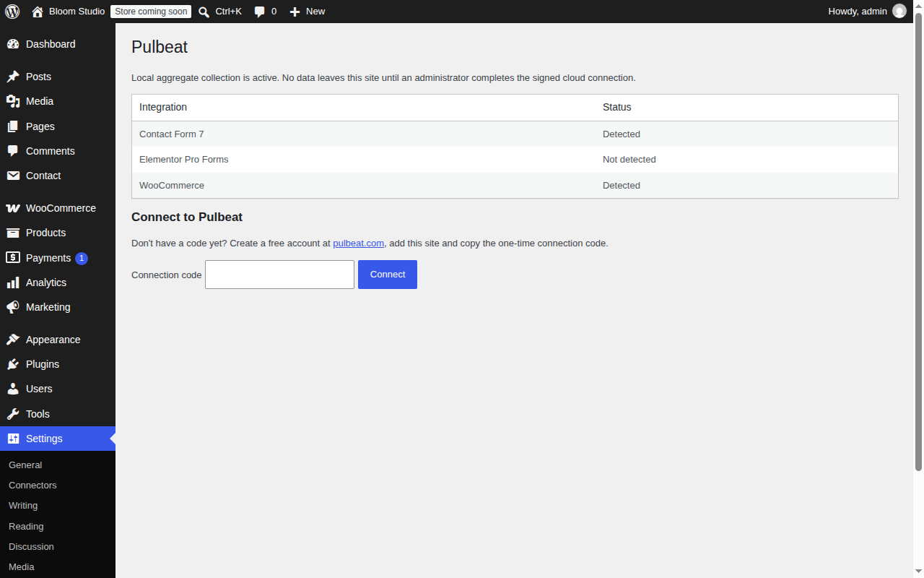Open the admin user avatar
This screenshot has width=924, height=578.
point(899,11)
